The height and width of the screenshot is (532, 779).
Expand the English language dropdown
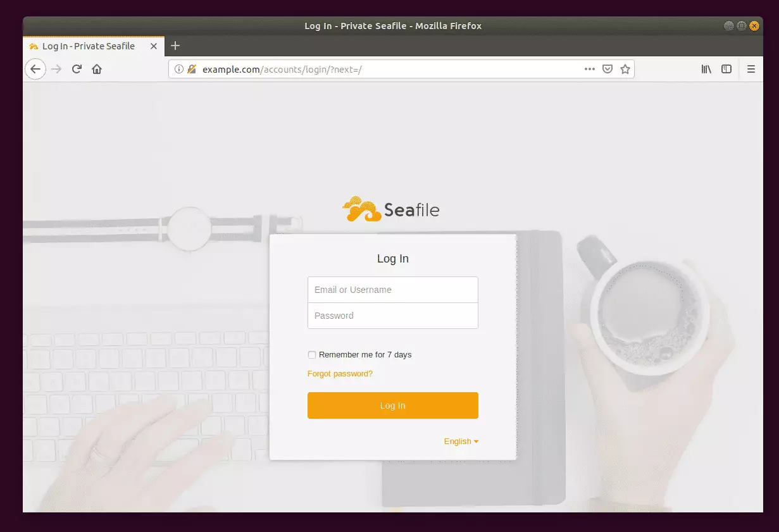(x=461, y=442)
